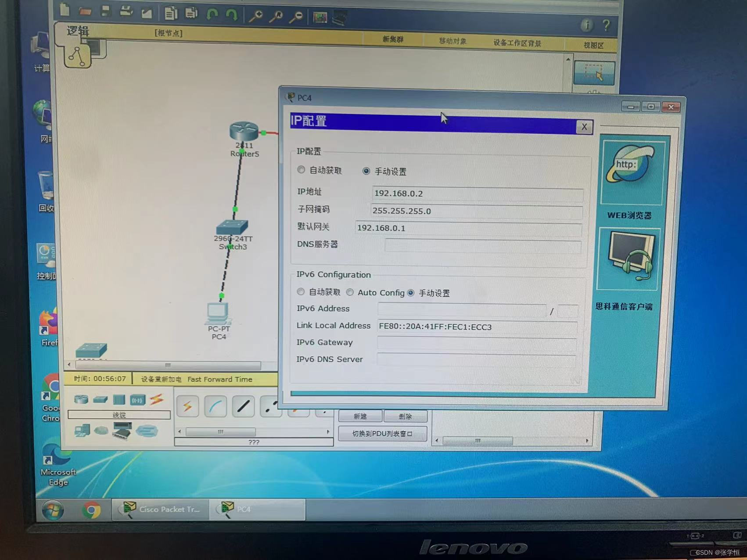Click the Paste icon in toolbar

click(191, 13)
